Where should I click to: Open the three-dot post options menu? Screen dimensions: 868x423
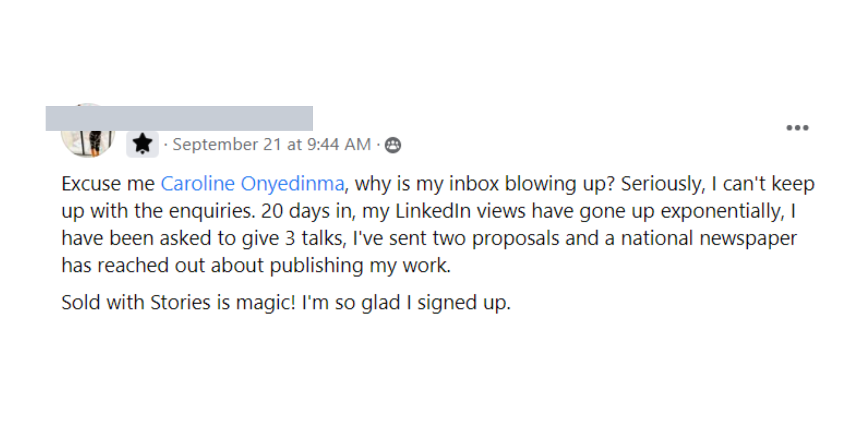[x=797, y=128]
